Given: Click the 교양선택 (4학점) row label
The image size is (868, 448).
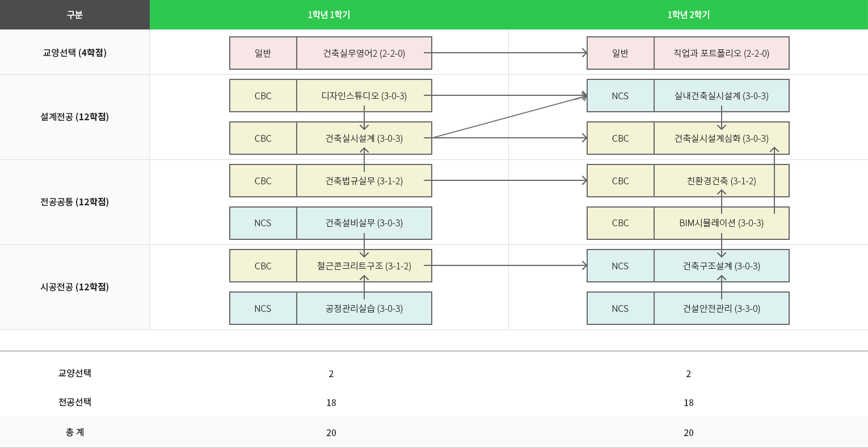Looking at the screenshot, I should tap(75, 52).
